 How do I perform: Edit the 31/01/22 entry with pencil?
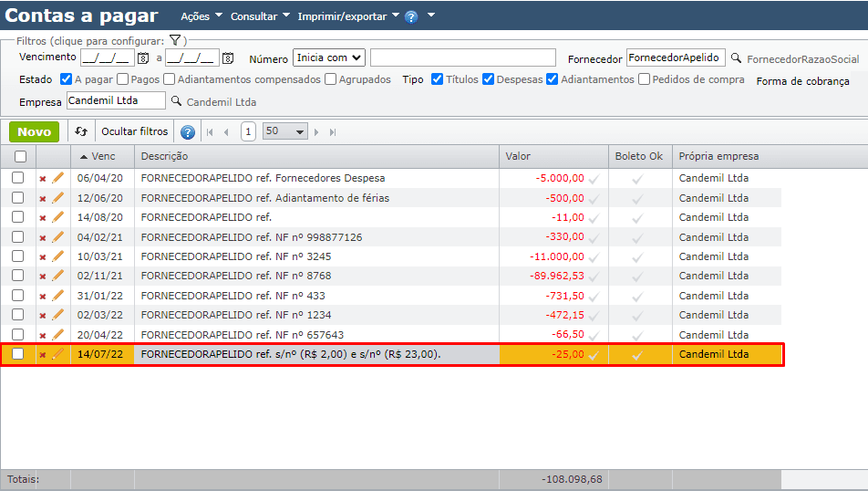point(57,296)
